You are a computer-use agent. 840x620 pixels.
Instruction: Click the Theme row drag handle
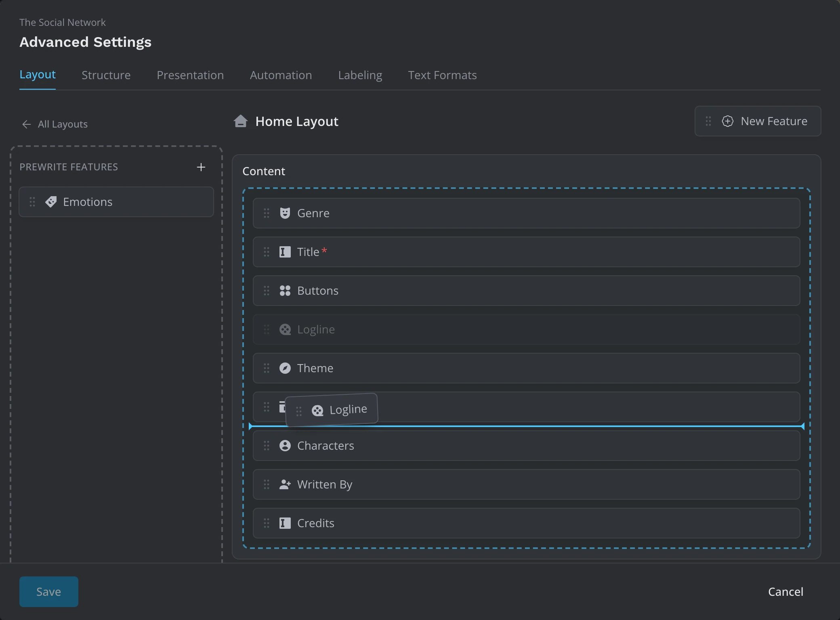(x=267, y=368)
